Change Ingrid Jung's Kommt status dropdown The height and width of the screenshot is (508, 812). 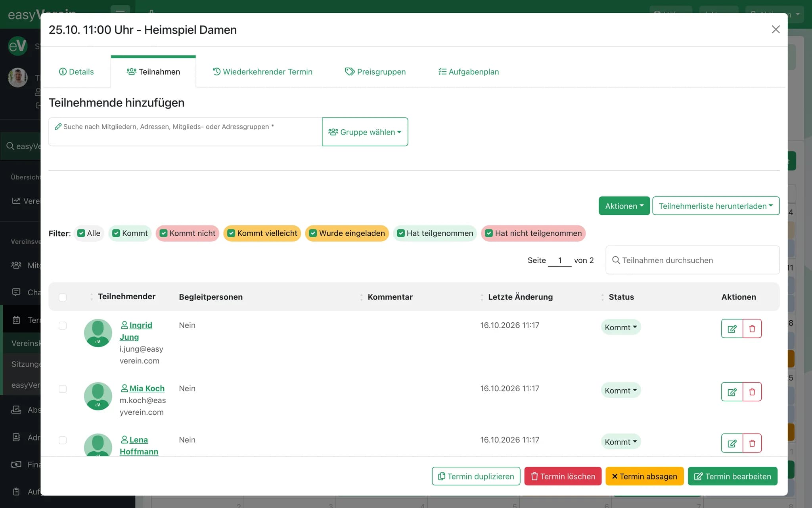point(620,327)
